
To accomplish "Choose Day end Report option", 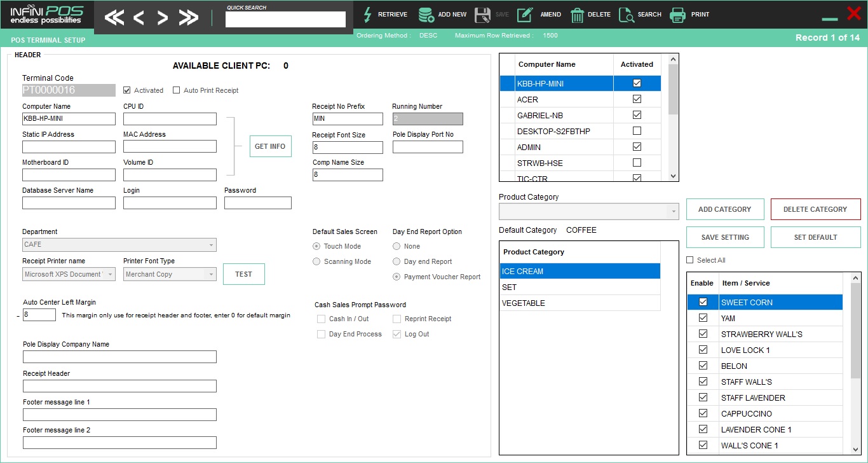I will click(397, 261).
